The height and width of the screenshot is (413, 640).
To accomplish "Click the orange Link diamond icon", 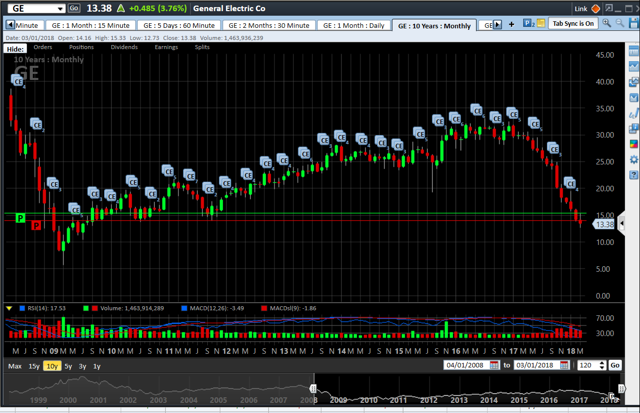I will [596, 8].
